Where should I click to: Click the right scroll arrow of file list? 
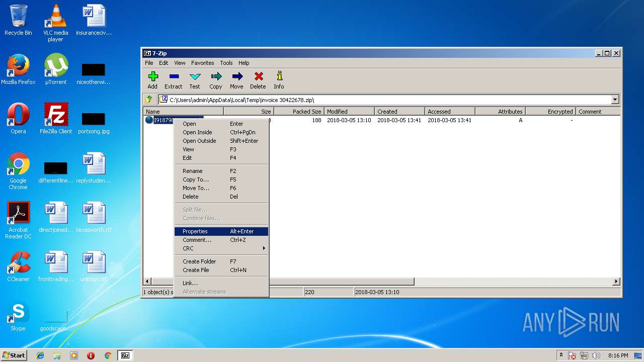coord(616,282)
